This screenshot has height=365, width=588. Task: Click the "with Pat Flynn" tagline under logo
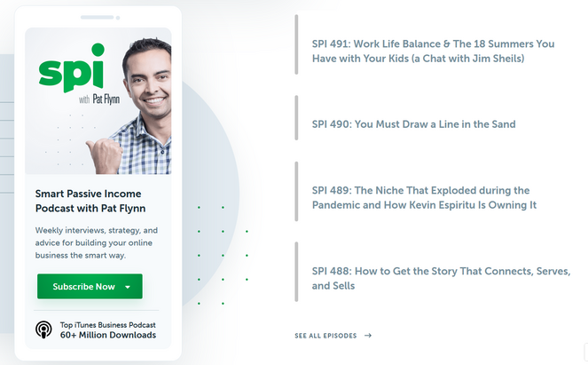tap(96, 99)
